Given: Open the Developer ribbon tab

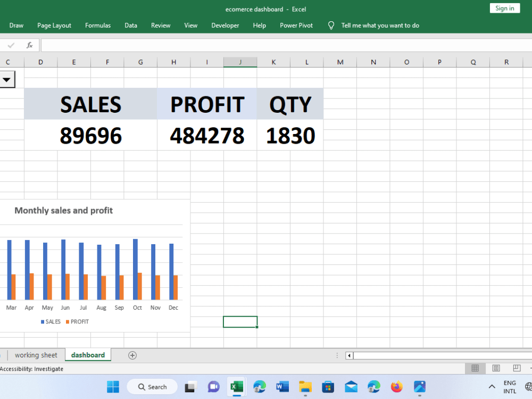Looking at the screenshot, I should (x=225, y=25).
